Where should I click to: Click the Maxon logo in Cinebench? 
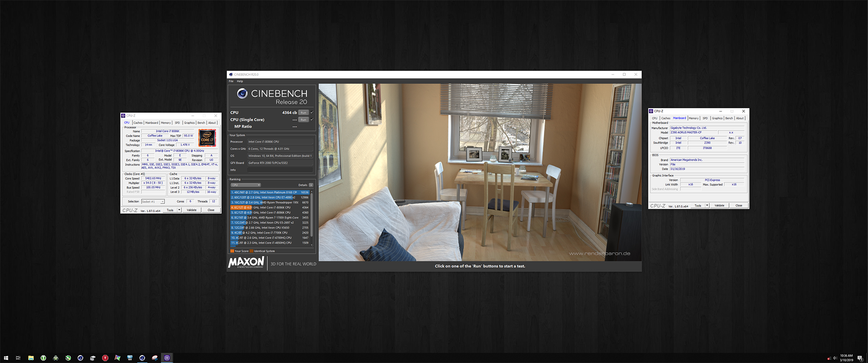click(246, 262)
